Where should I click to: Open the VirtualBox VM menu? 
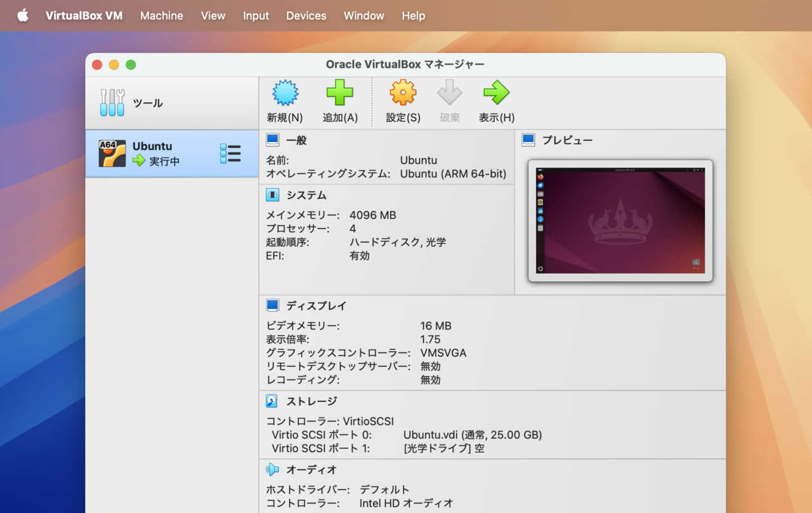pyautogui.click(x=84, y=15)
